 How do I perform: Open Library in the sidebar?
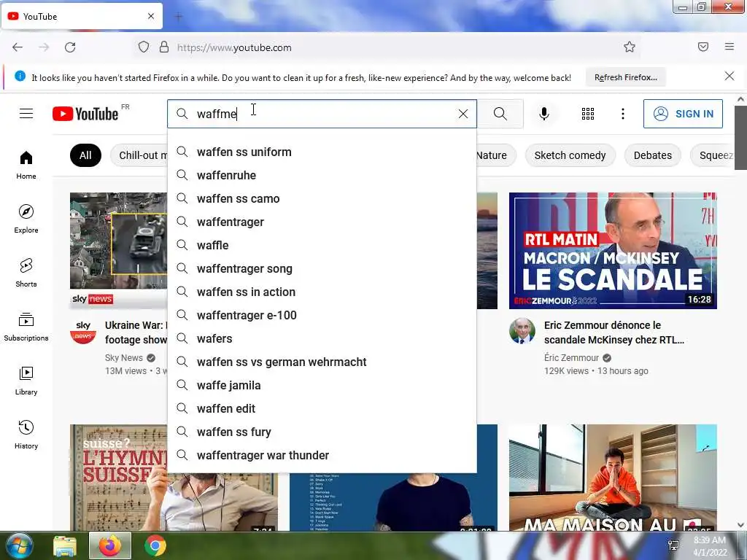coord(26,381)
